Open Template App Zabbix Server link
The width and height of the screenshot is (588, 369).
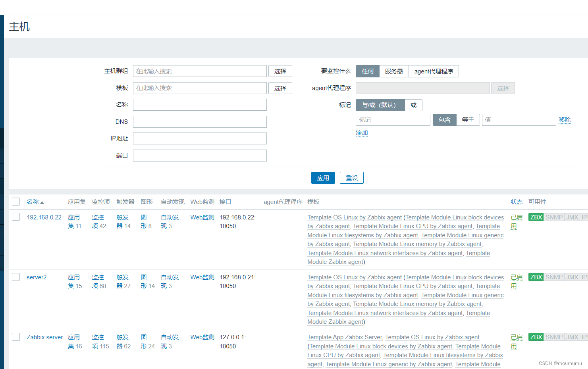(345, 337)
